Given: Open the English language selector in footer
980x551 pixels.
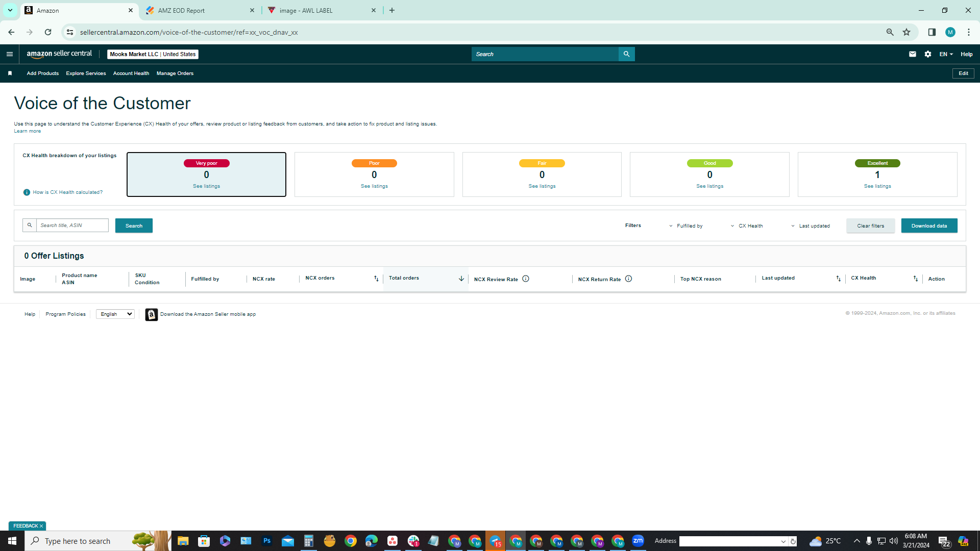Looking at the screenshot, I should (115, 314).
